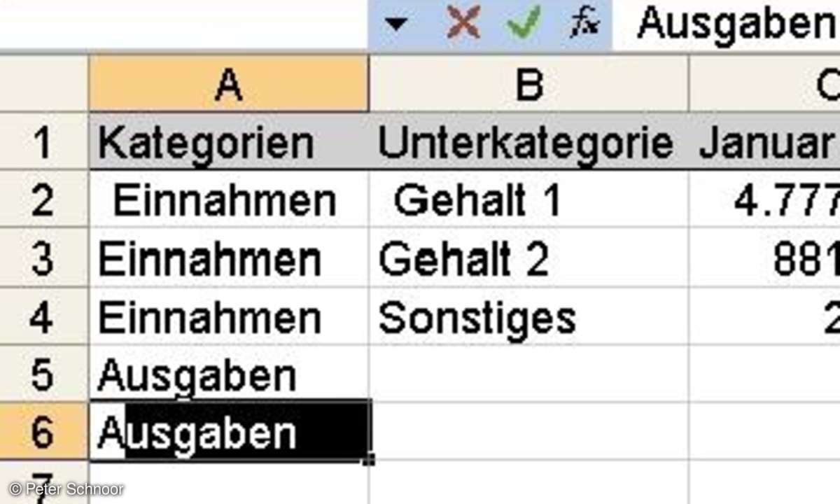Select column B header

(528, 85)
